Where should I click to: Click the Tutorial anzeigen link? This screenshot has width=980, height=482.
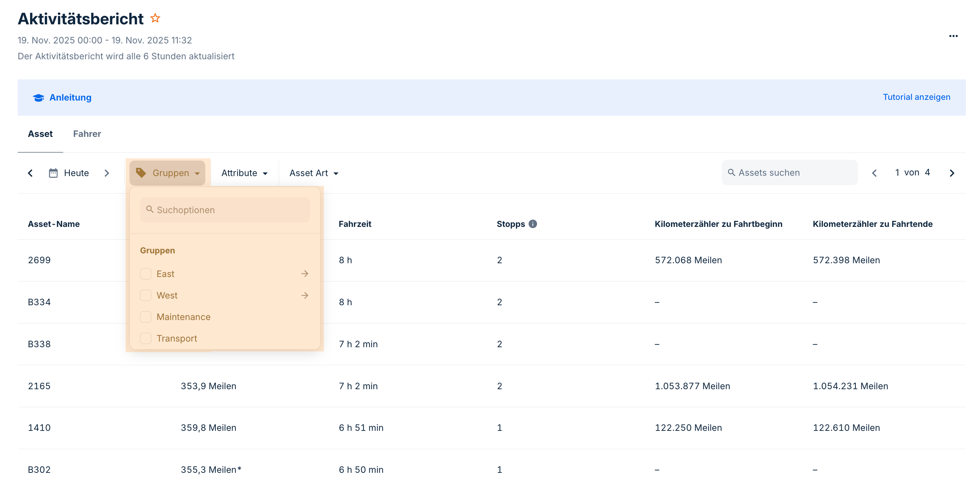916,97
